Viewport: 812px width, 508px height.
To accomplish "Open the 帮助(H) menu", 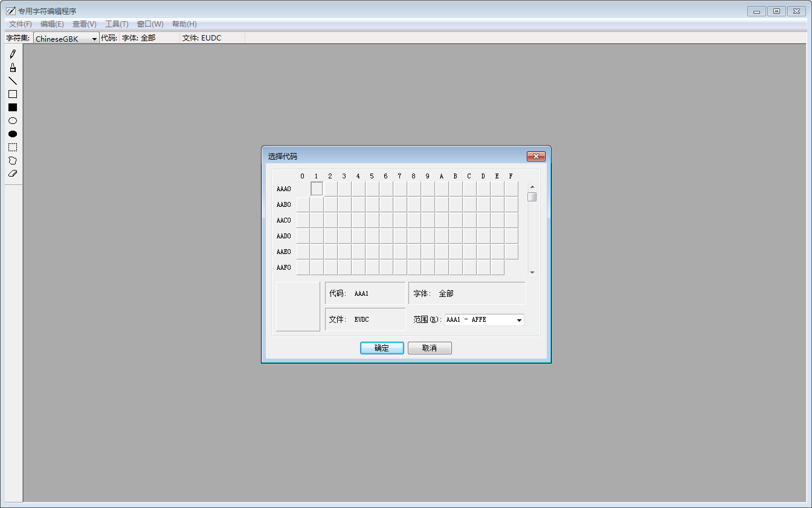I will tap(184, 24).
